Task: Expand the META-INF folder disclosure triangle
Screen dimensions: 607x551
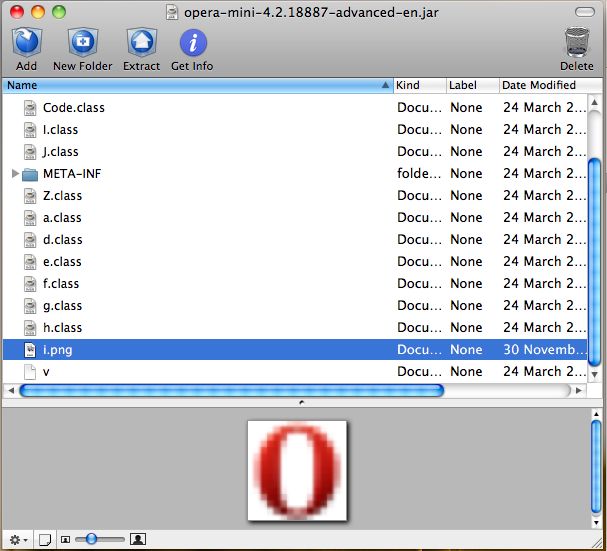Action: pos(15,173)
